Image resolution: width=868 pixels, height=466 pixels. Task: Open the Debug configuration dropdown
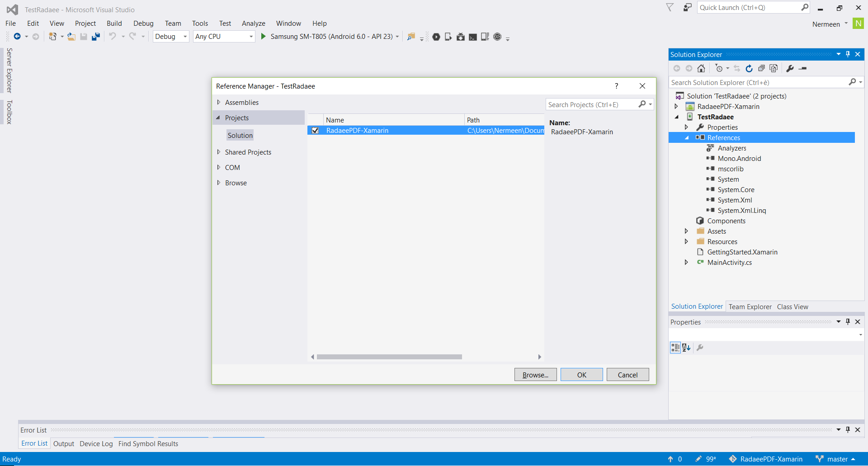coord(171,37)
